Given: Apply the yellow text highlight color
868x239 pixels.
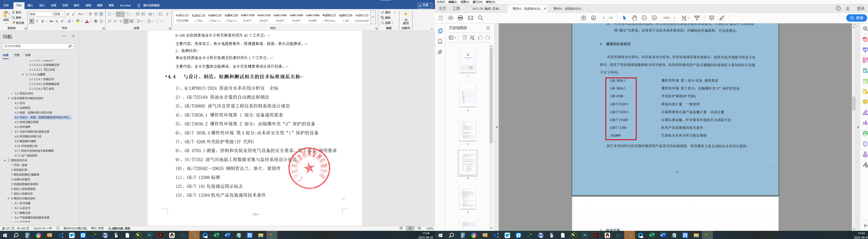Looking at the screenshot, I should [78, 21].
